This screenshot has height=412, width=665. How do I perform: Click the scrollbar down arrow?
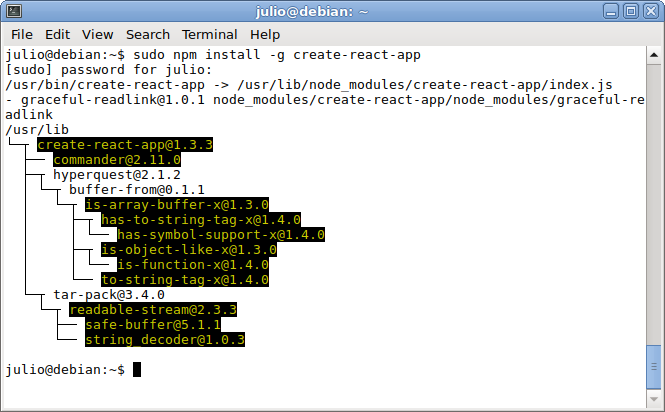[654, 399]
